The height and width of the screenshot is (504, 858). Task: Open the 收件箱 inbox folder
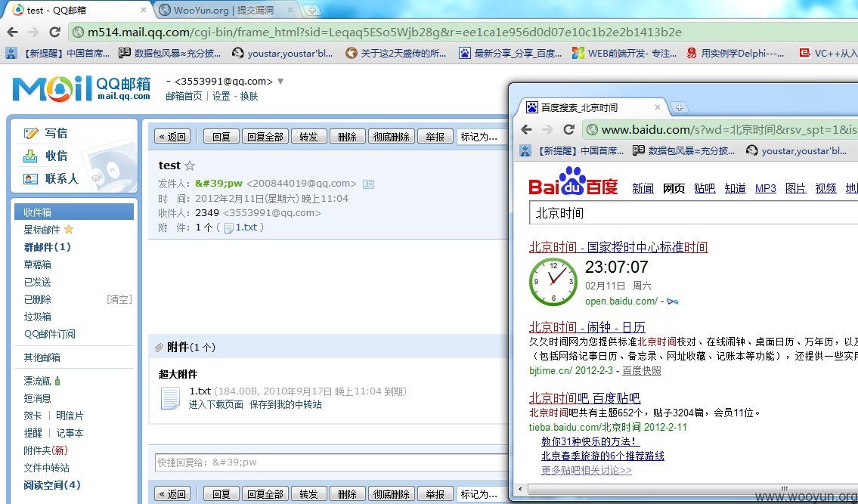coord(74,212)
